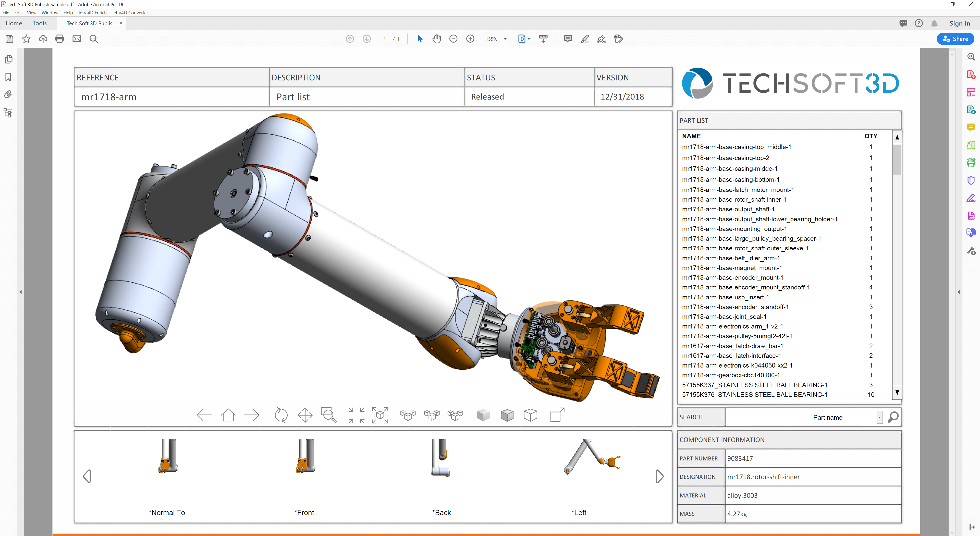Open the Model Tree panel
Viewport: 980px width, 536px height.
pyautogui.click(x=8, y=113)
